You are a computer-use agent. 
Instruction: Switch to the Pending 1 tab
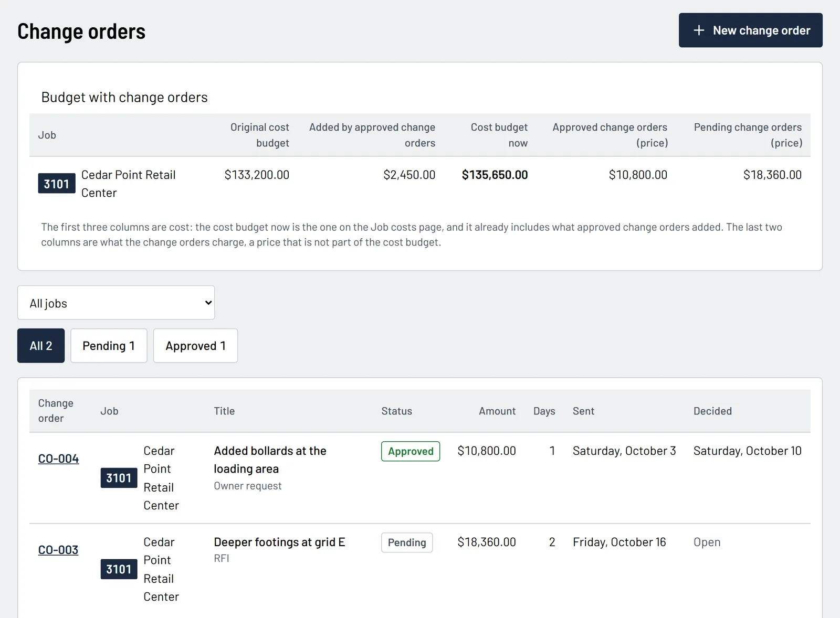click(109, 346)
